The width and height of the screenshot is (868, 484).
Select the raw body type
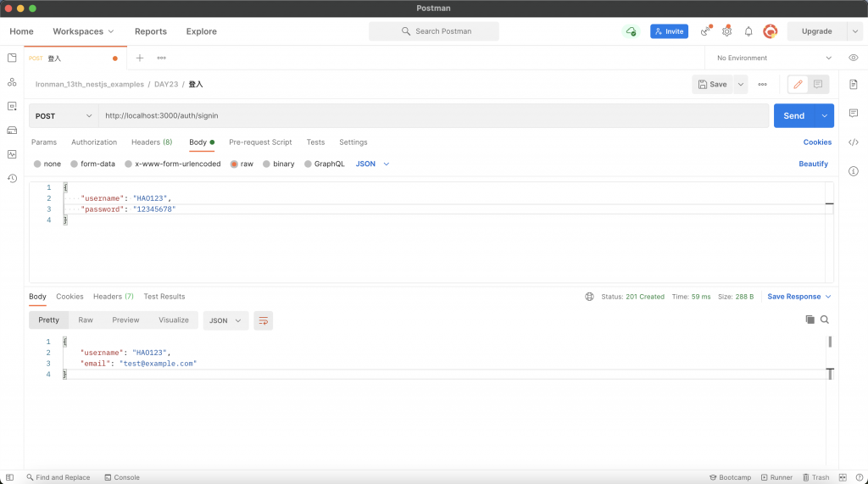[x=242, y=164]
